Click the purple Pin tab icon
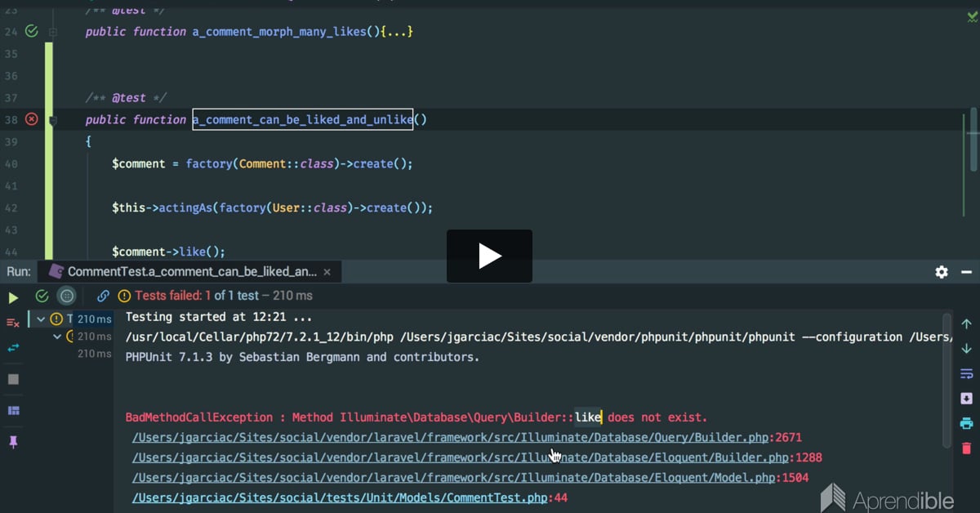The width and height of the screenshot is (980, 513). [x=13, y=442]
